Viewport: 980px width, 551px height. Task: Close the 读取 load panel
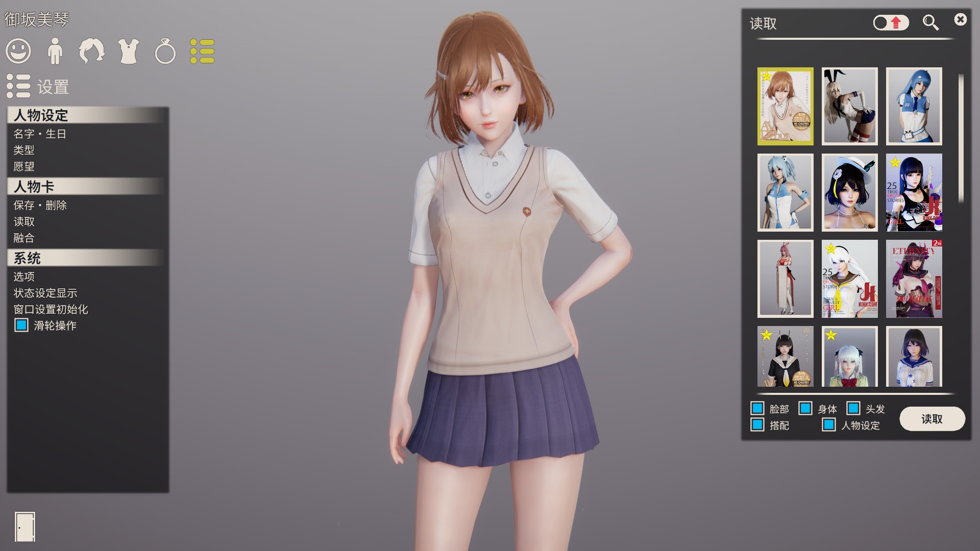[x=960, y=19]
